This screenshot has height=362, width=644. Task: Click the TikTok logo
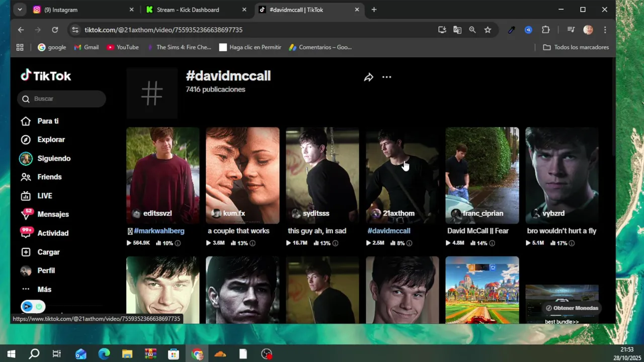(x=46, y=76)
